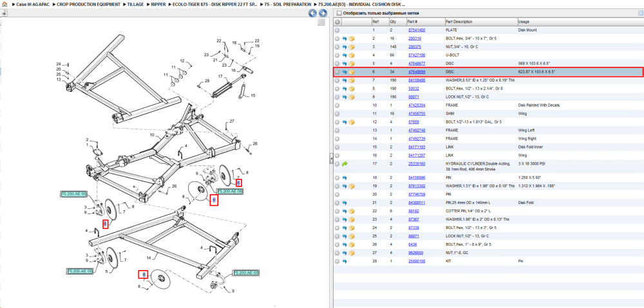The width and height of the screenshot is (644, 308).
Task: Select 'U-BOLT' description cell
Action: [x=452, y=55]
